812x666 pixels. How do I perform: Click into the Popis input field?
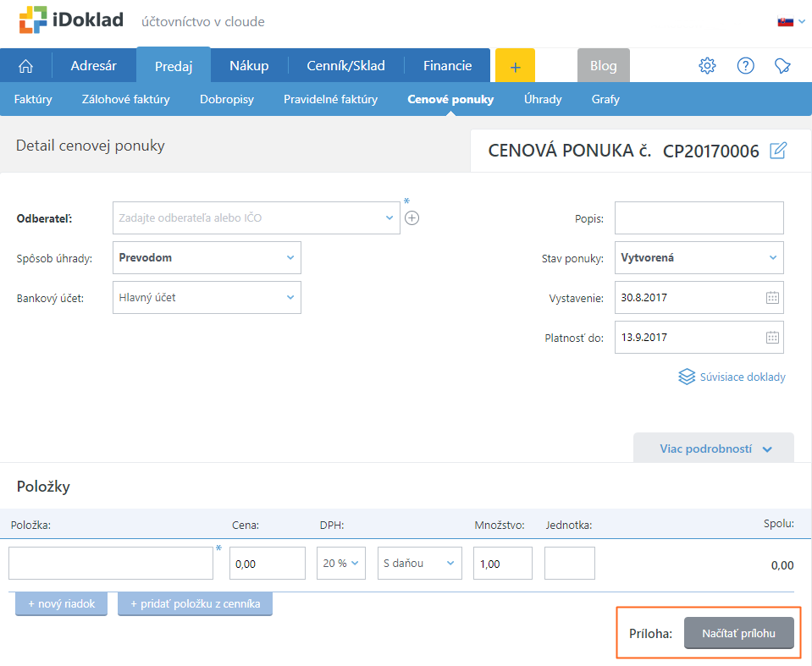click(x=699, y=217)
